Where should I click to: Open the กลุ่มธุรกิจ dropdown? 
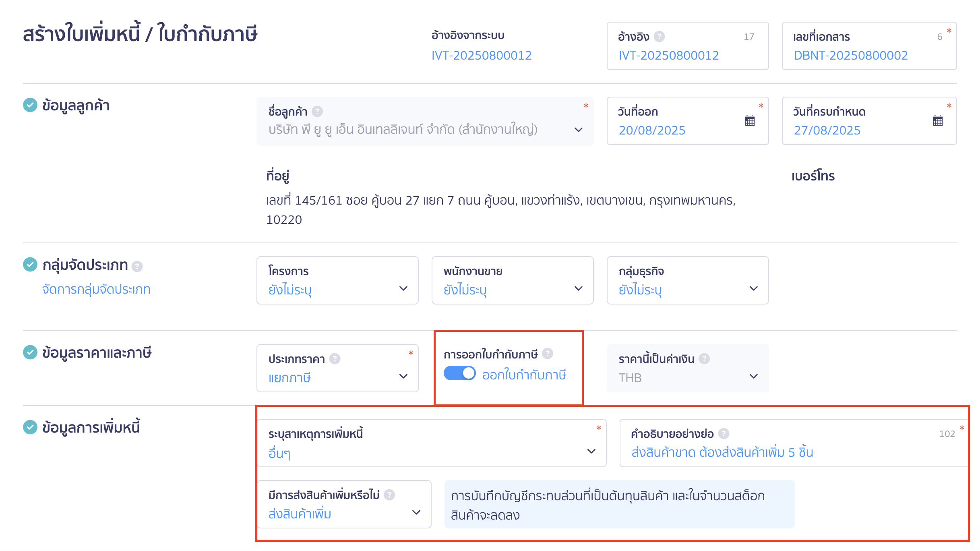pos(688,280)
